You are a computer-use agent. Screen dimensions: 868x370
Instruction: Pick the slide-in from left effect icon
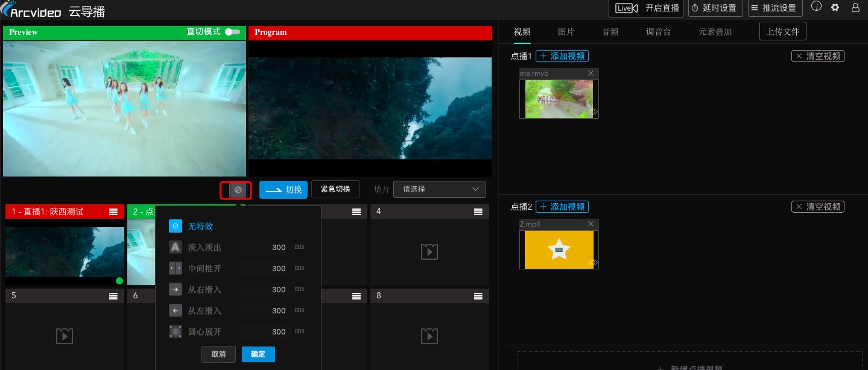pos(175,310)
